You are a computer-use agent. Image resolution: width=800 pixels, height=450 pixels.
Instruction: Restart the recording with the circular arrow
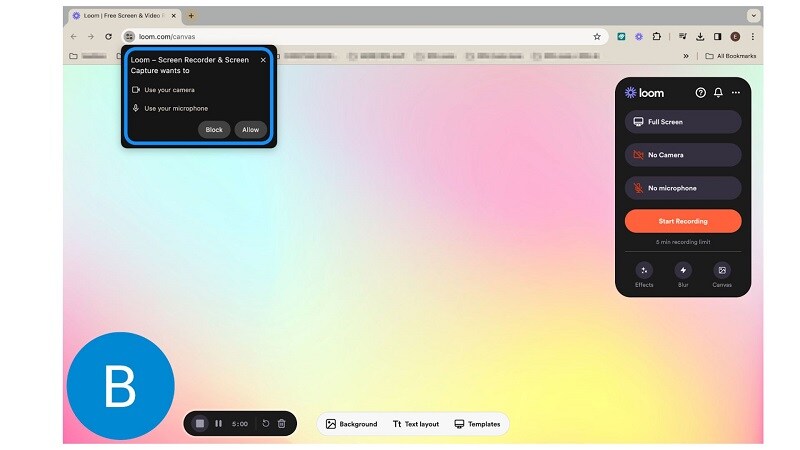pos(266,423)
